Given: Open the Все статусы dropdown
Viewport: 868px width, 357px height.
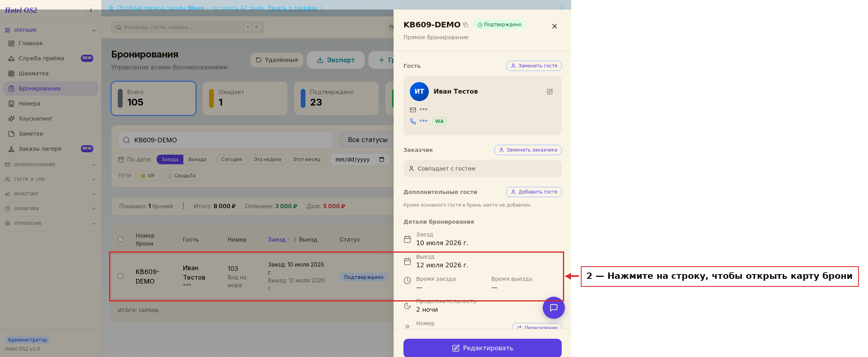Looking at the screenshot, I should click(x=367, y=140).
